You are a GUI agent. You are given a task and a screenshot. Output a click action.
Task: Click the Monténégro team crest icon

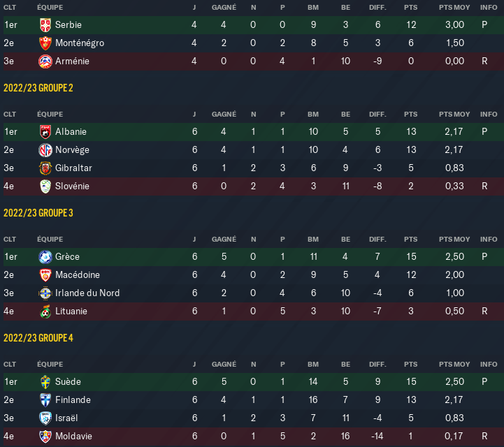tap(45, 43)
